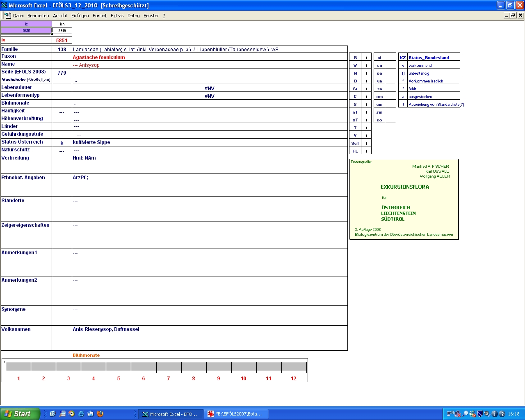Screen dimensions: 525x420
Task: Click the round 'i' info tray icon
Action: [494, 414]
